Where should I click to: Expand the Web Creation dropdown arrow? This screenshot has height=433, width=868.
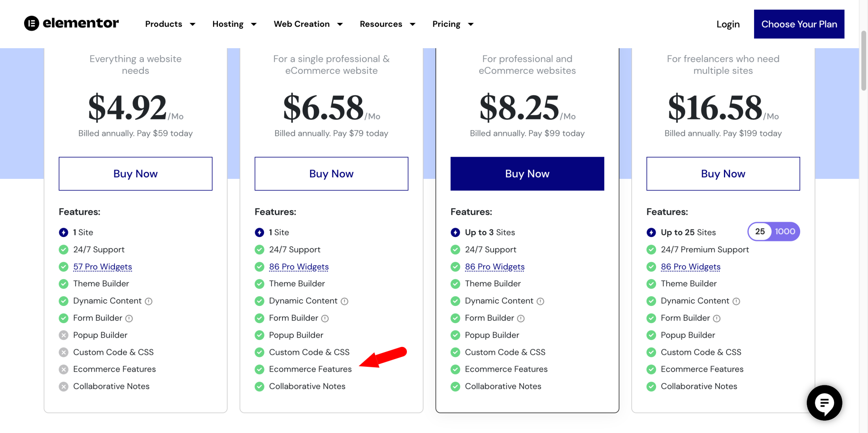[340, 24]
